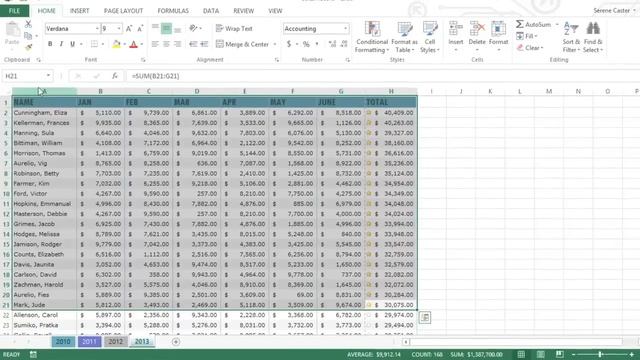Image resolution: width=640 pixels, height=360 pixels.
Task: Click the Cut scissors icon
Action: [x=28, y=24]
